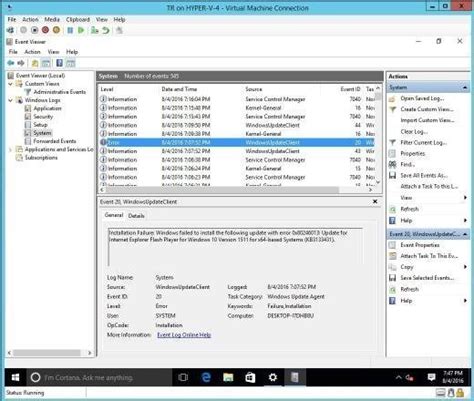Switch to the Details tab

pos(136,216)
